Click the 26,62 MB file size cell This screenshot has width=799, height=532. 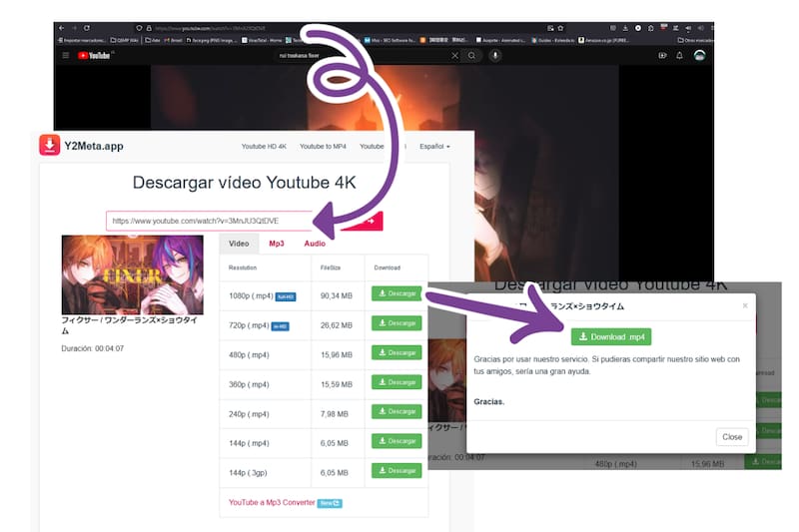click(x=337, y=325)
